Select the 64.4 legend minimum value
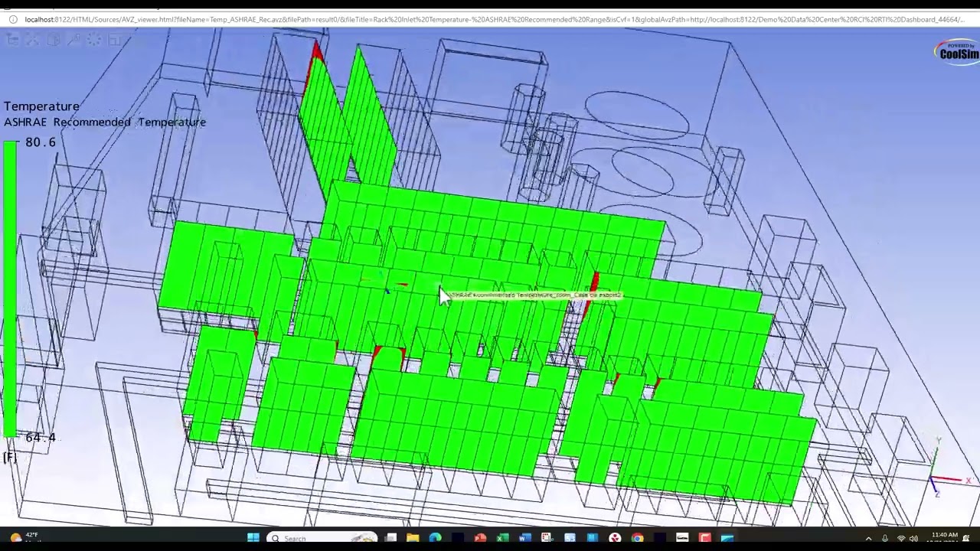The image size is (980, 551). click(41, 438)
